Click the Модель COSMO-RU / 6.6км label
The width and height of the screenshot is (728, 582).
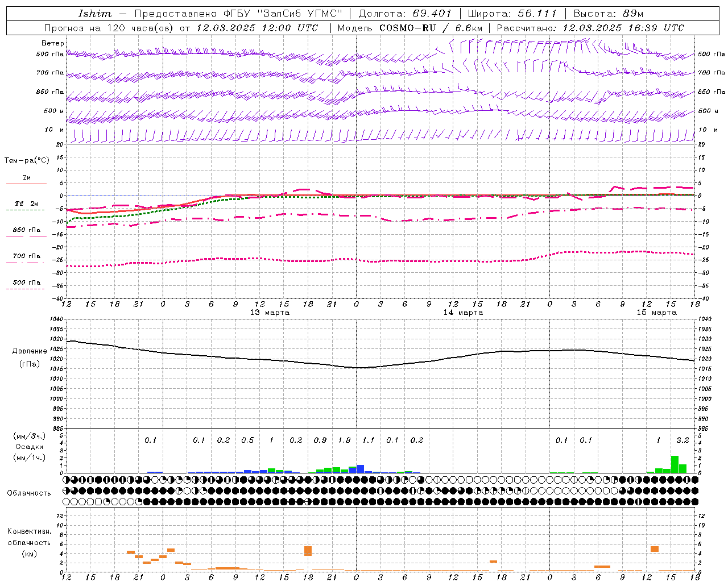(410, 28)
